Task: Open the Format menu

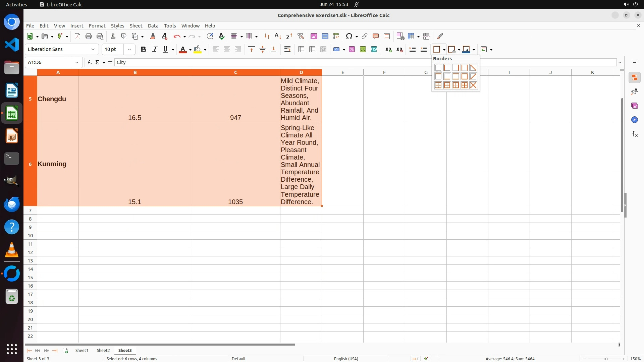Action: click(x=97, y=25)
